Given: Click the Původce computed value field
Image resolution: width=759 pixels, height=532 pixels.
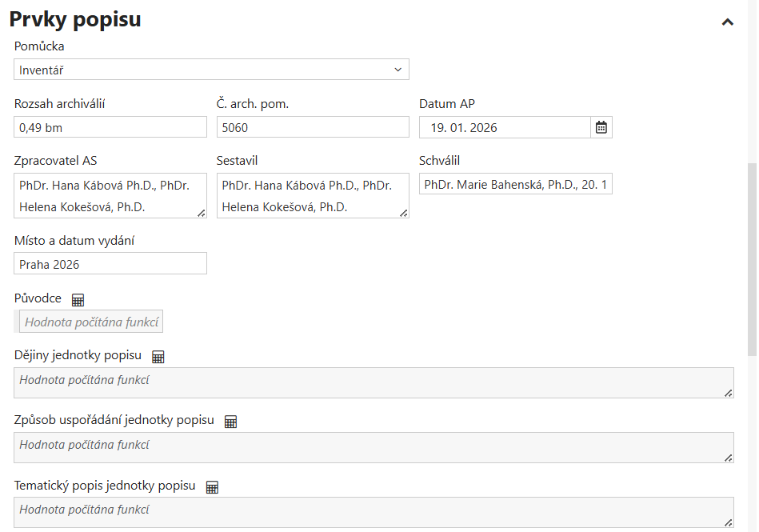Looking at the screenshot, I should coord(91,322).
